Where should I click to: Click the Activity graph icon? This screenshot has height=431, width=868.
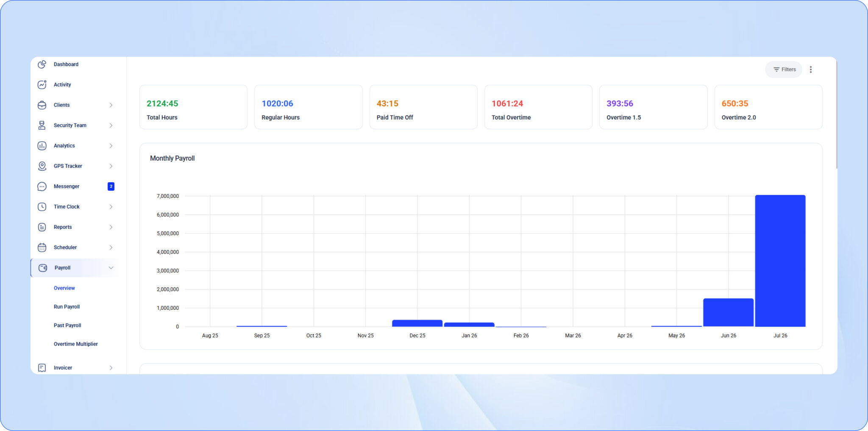[x=42, y=85]
